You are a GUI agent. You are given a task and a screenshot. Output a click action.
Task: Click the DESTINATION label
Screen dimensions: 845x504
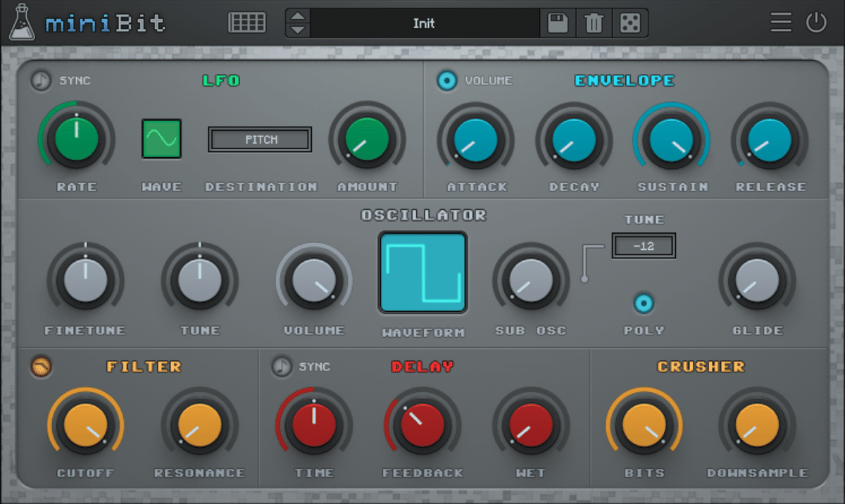point(261,187)
